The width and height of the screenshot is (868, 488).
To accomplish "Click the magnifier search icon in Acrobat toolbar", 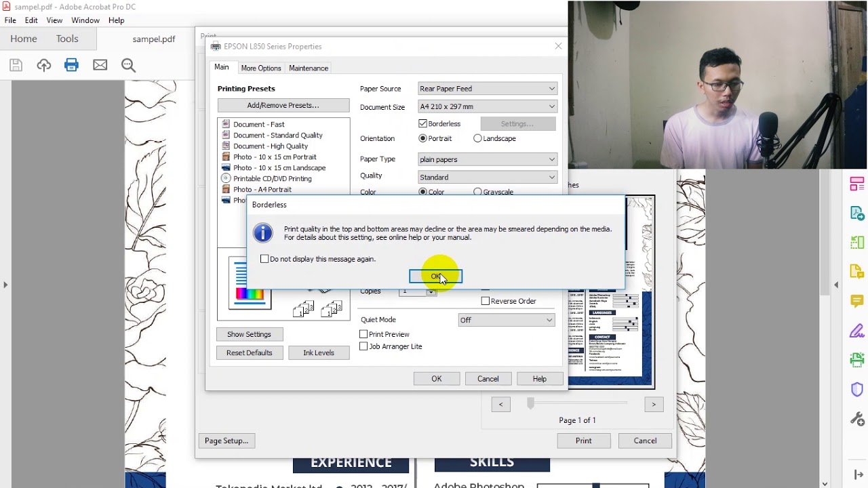I will [x=128, y=65].
